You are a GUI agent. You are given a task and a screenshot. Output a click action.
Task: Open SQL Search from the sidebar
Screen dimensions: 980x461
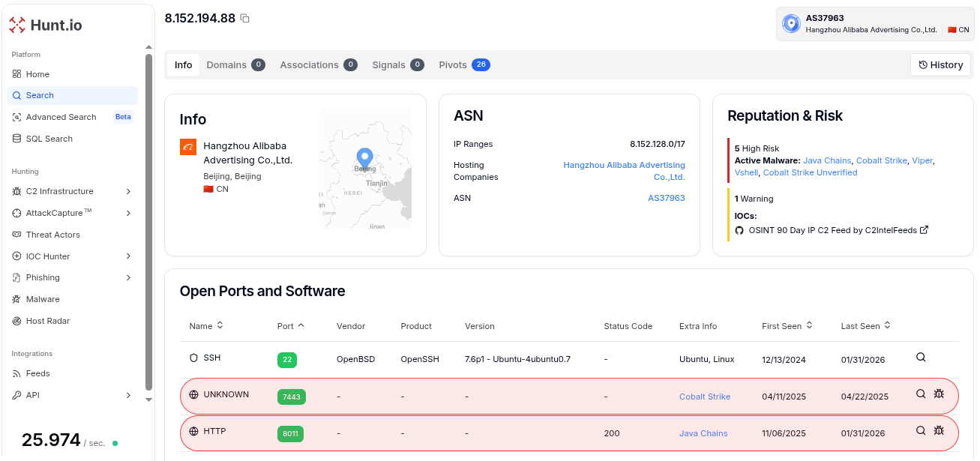[x=49, y=139]
